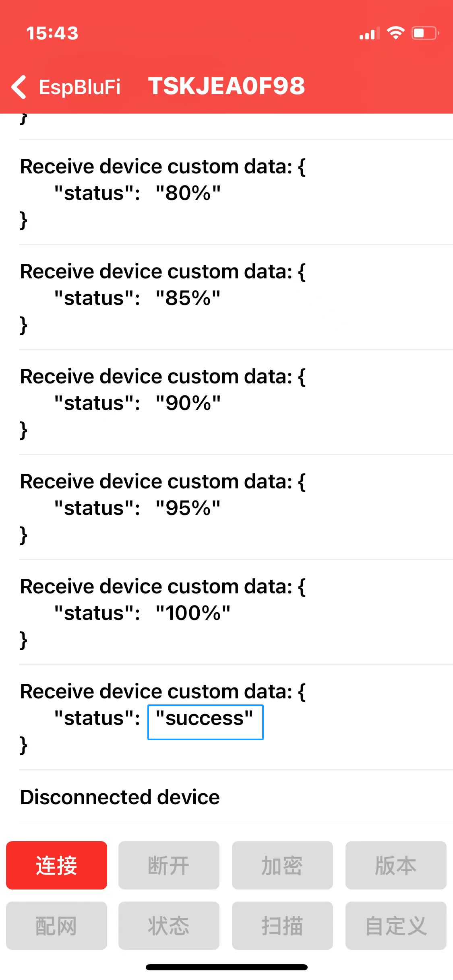Tap the 加密 encrypt button
Image resolution: width=453 pixels, height=980 pixels.
282,865
